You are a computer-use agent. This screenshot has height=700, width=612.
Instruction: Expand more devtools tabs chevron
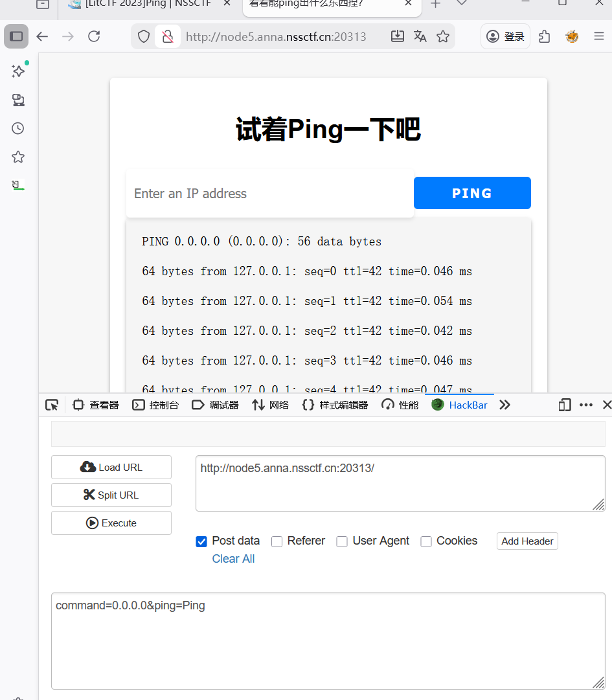coord(505,405)
